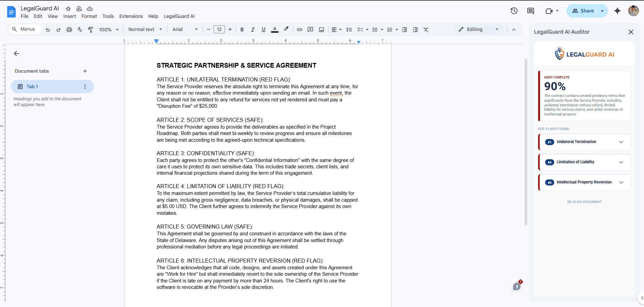Star the LegalGuard AI document
644x307 pixels.
pos(68,9)
